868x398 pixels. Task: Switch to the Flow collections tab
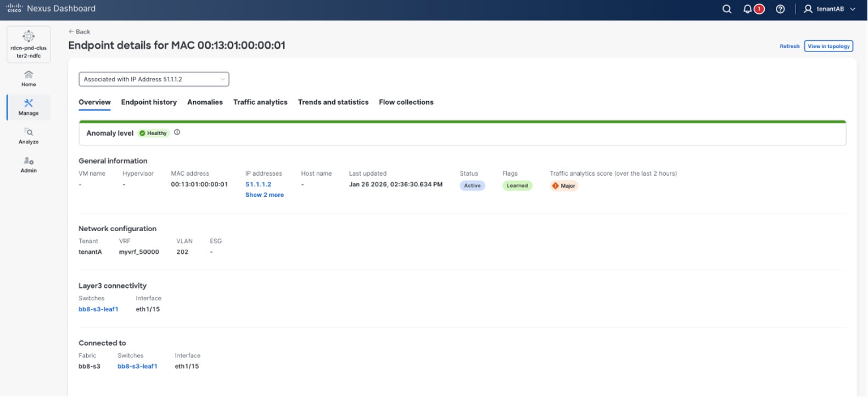click(406, 102)
